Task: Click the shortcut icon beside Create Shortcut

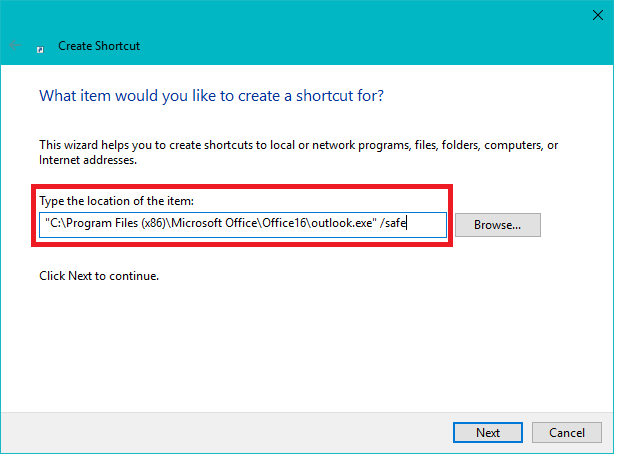Action: 40,46
